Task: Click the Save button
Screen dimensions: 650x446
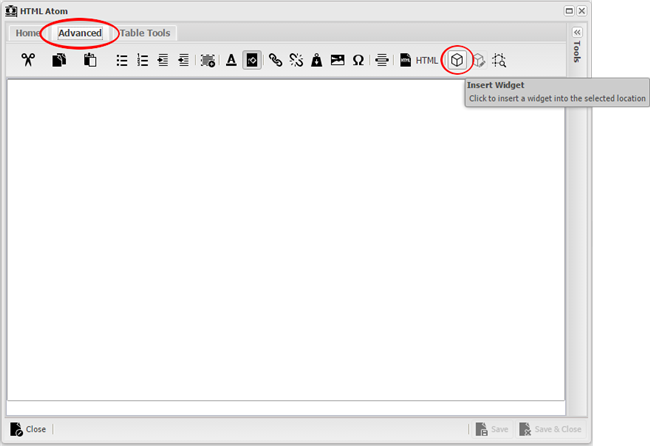Action: 492,429
